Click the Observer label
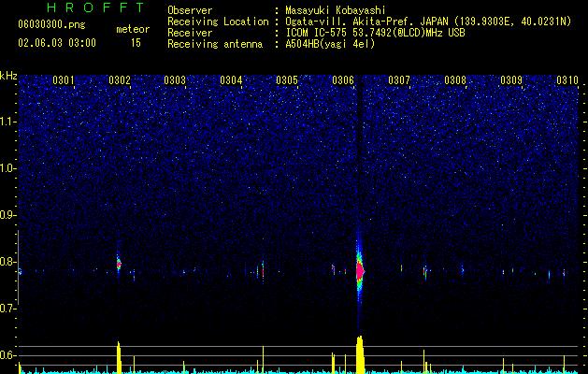 click(190, 10)
